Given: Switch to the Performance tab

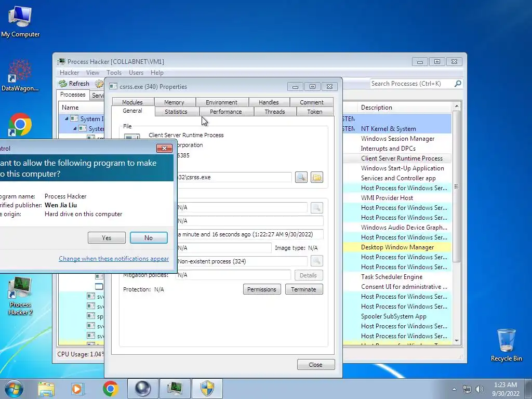Looking at the screenshot, I should point(225,112).
